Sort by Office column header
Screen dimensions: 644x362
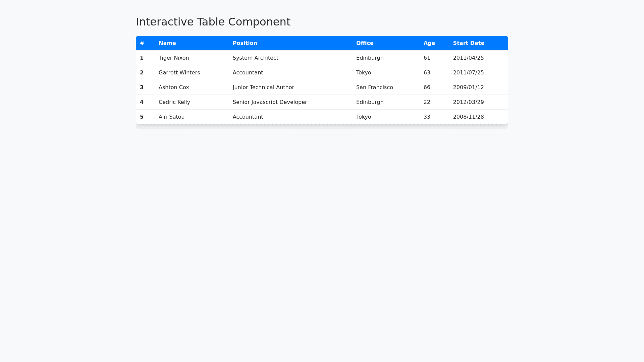(365, 43)
